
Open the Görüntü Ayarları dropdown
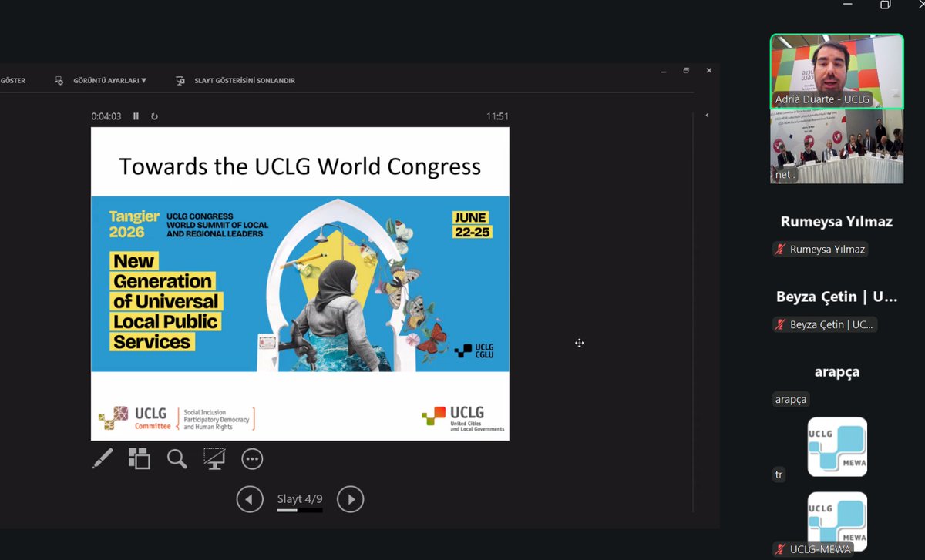pos(109,80)
